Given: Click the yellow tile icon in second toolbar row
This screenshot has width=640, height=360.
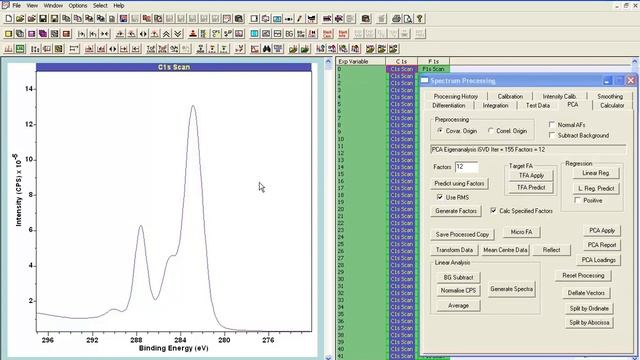Looking at the screenshot, I should (9, 34).
